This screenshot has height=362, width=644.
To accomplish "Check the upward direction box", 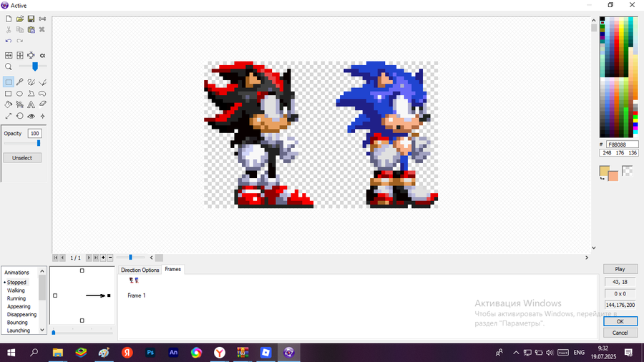I will tap(82, 270).
